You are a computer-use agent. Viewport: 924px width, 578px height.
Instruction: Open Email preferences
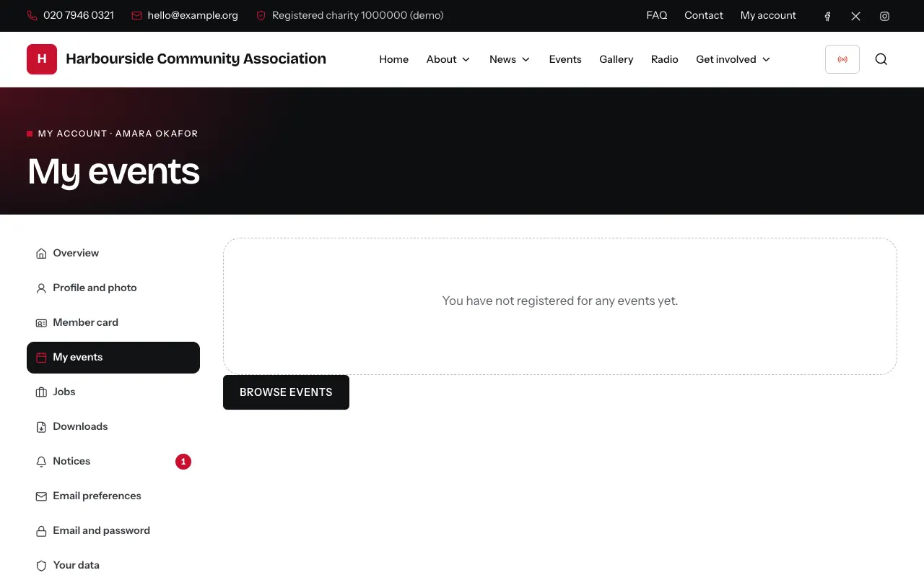113,496
